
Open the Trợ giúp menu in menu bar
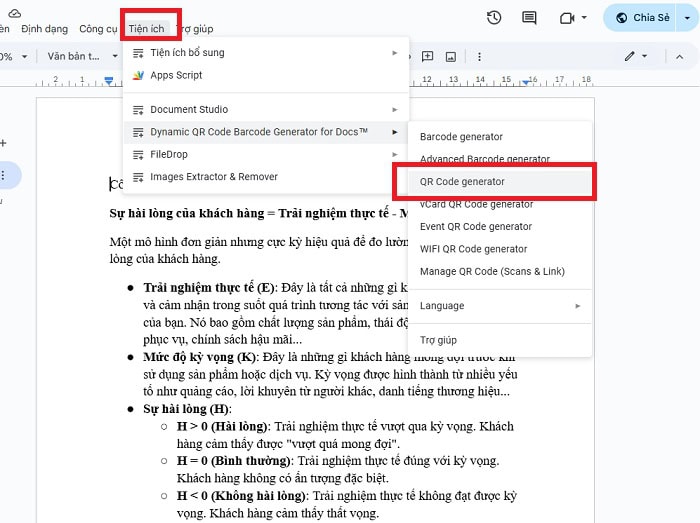(x=196, y=29)
